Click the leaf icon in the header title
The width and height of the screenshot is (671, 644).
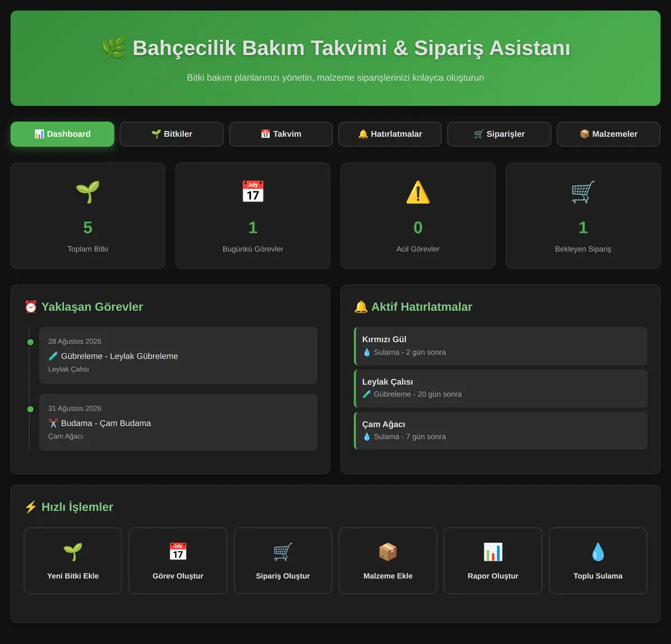click(x=114, y=48)
